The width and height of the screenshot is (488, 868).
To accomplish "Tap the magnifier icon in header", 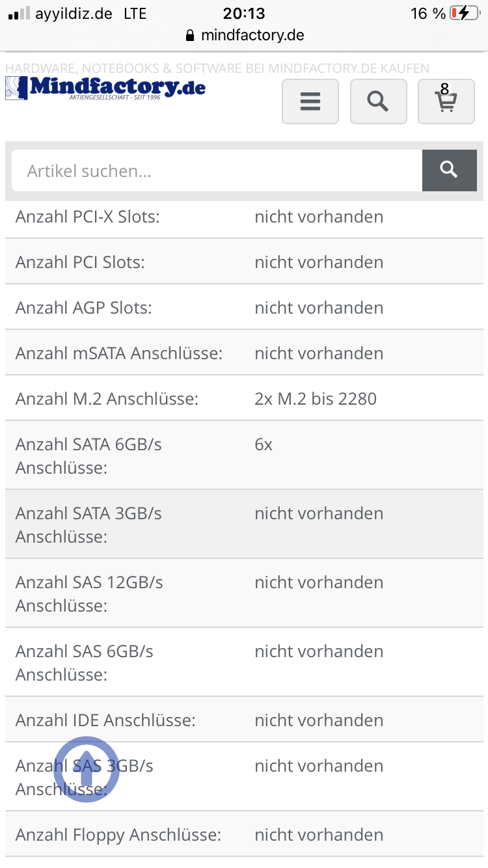I will click(x=378, y=101).
